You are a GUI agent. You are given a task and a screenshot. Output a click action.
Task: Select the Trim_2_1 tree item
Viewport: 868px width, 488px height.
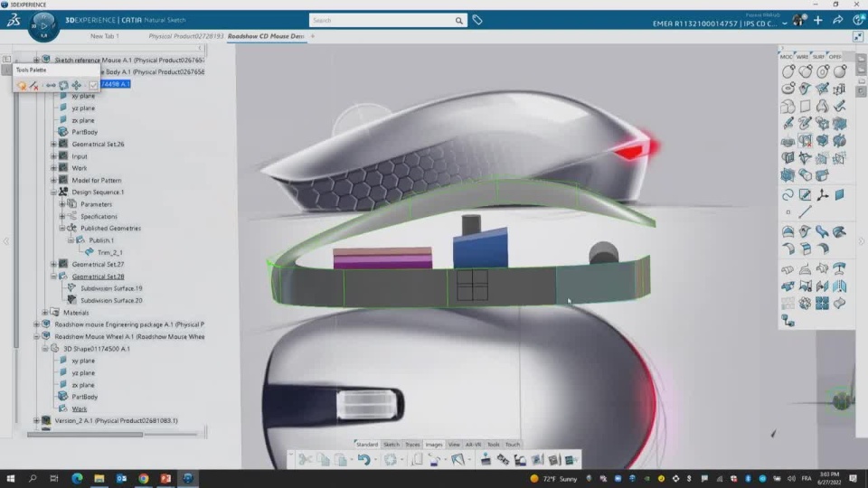tap(110, 252)
